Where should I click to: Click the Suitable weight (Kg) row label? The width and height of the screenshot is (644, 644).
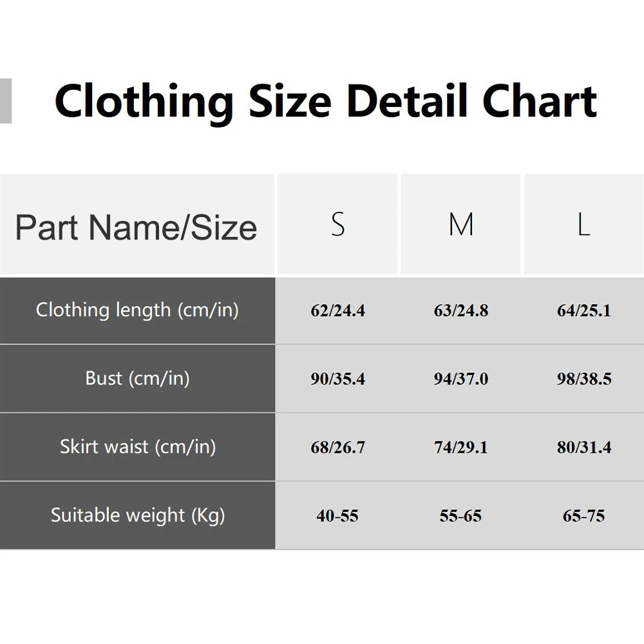(x=137, y=515)
